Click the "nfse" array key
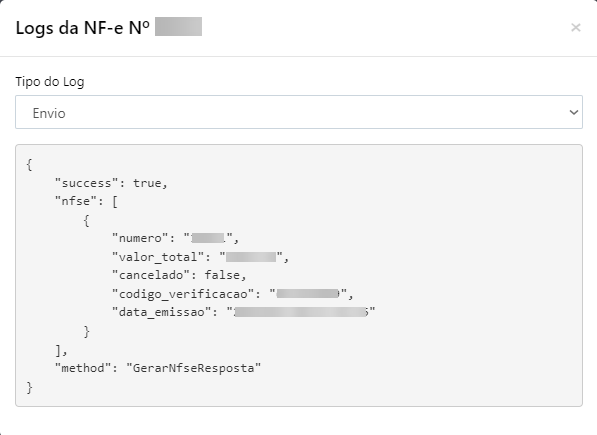 pos(75,201)
